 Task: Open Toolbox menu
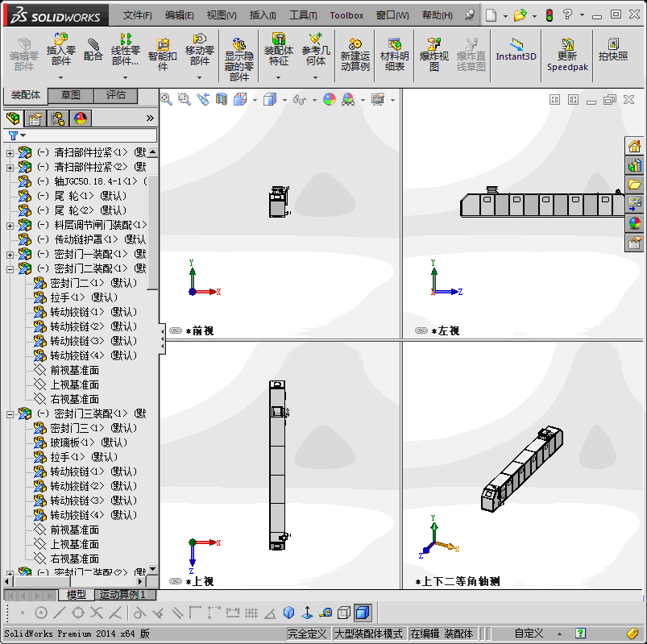pos(346,15)
